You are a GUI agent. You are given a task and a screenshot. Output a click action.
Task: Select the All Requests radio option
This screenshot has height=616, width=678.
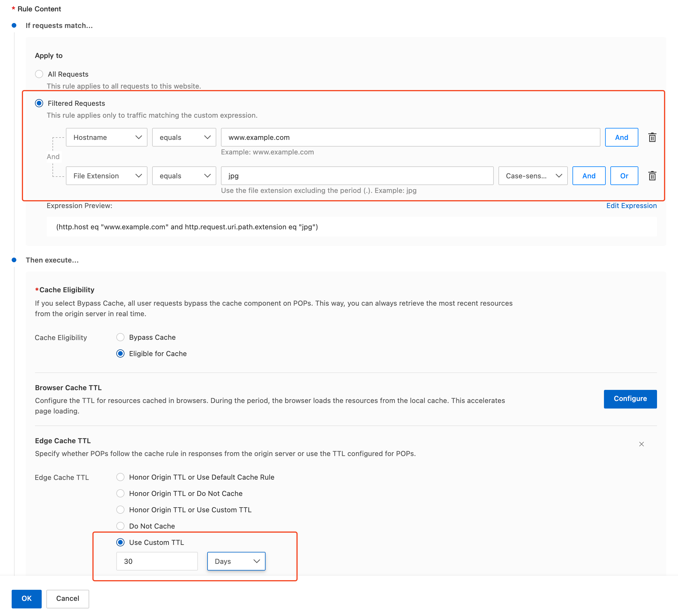(39, 74)
